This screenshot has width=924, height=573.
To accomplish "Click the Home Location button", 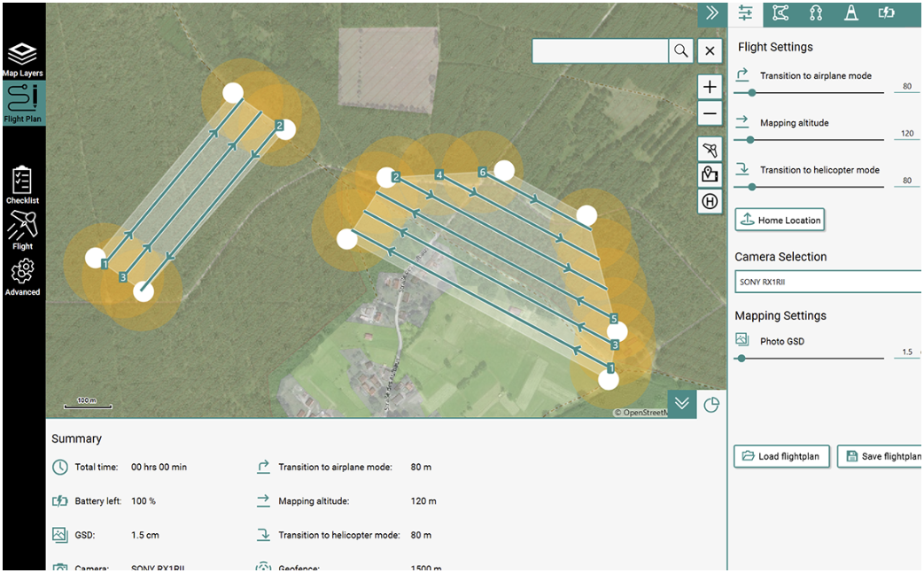I will 779,219.
